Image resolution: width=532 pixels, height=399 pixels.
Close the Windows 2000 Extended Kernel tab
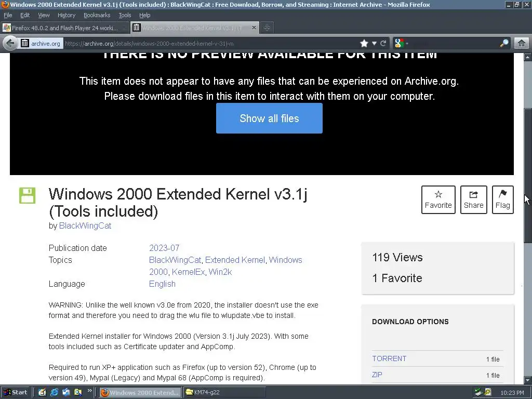pos(254,28)
